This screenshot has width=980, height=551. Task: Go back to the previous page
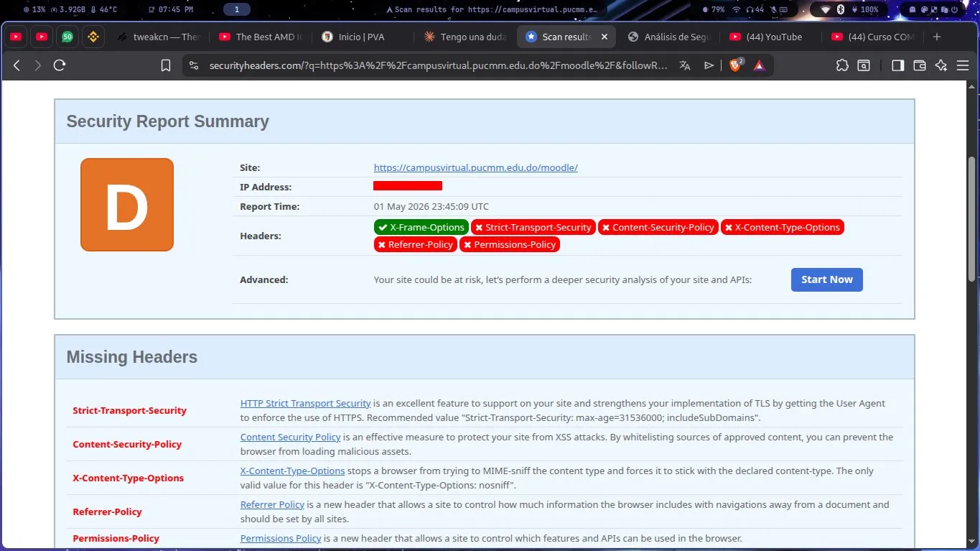coord(17,65)
